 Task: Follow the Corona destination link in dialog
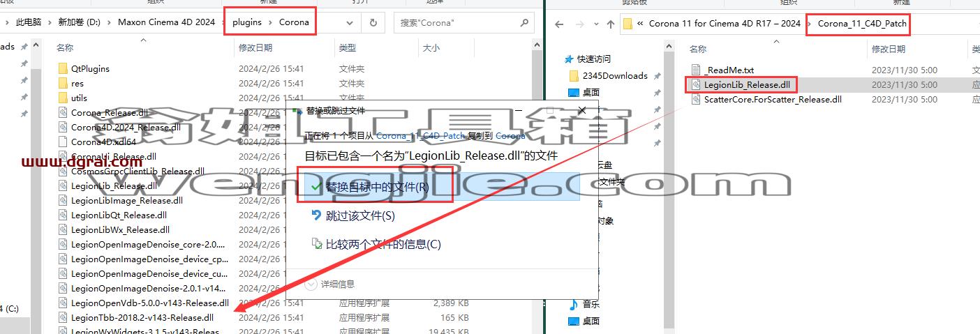point(510,136)
